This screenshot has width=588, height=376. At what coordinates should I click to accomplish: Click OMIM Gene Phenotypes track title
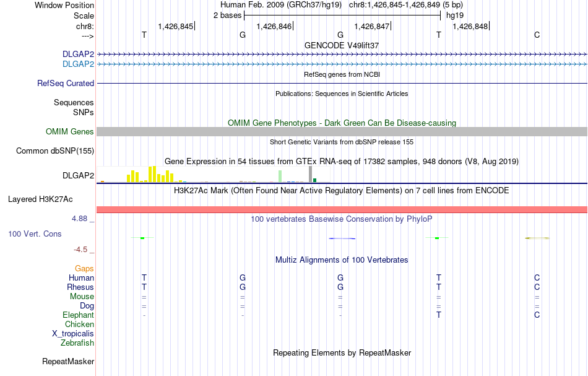342,123
